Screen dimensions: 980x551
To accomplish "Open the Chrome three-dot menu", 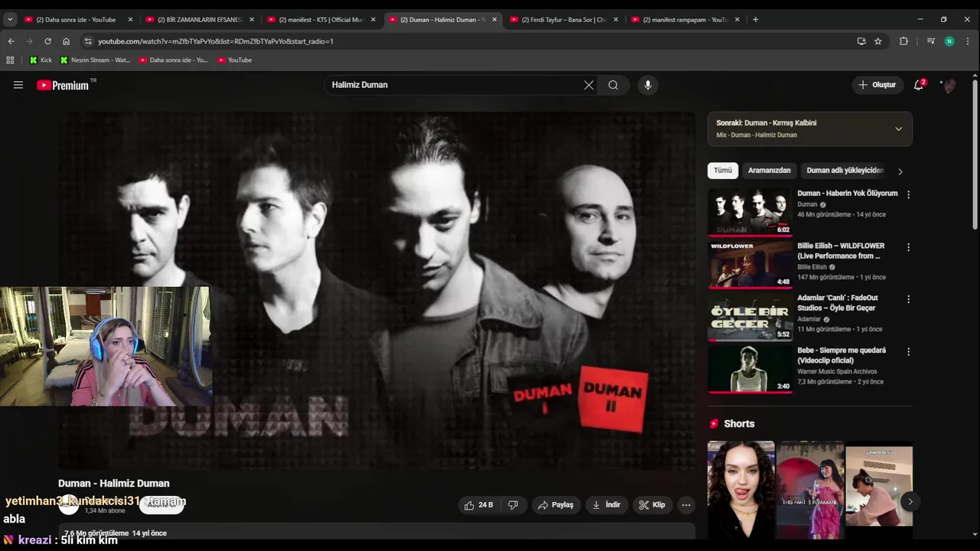I will click(967, 41).
